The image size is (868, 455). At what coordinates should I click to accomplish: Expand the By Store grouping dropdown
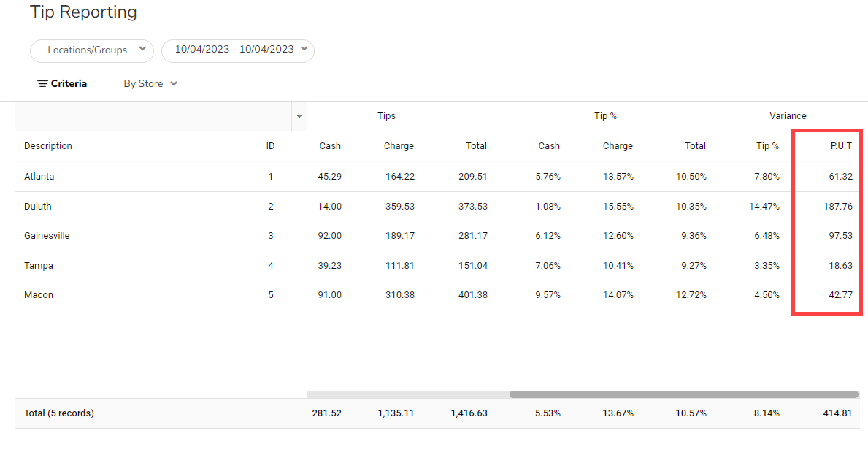tap(150, 84)
